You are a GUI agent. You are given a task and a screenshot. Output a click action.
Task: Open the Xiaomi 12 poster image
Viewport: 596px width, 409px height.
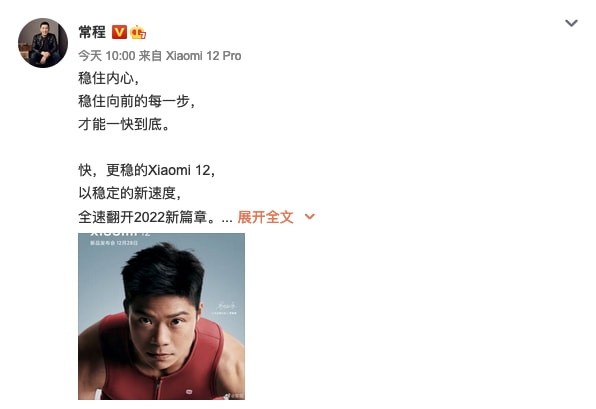tap(162, 316)
